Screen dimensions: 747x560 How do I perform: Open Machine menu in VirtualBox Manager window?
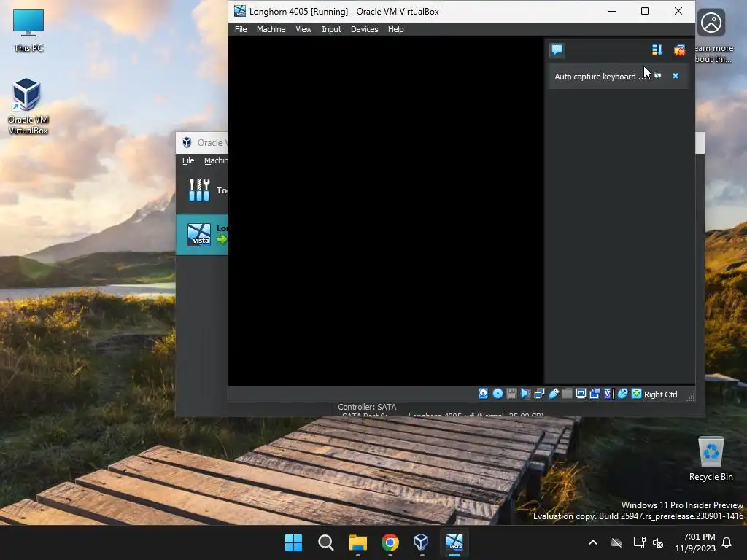pyautogui.click(x=216, y=160)
